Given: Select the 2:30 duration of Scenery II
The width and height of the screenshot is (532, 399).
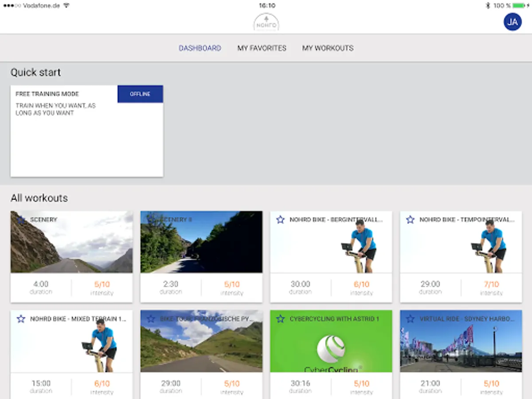Looking at the screenshot, I should tap(171, 284).
